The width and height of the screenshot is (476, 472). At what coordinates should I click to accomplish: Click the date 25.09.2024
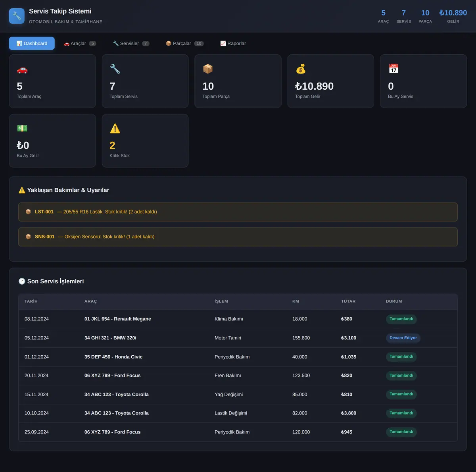click(36, 432)
